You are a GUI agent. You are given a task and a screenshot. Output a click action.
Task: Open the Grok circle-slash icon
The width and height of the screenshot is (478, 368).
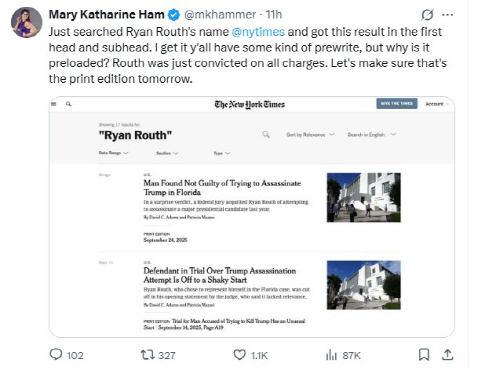(x=427, y=15)
